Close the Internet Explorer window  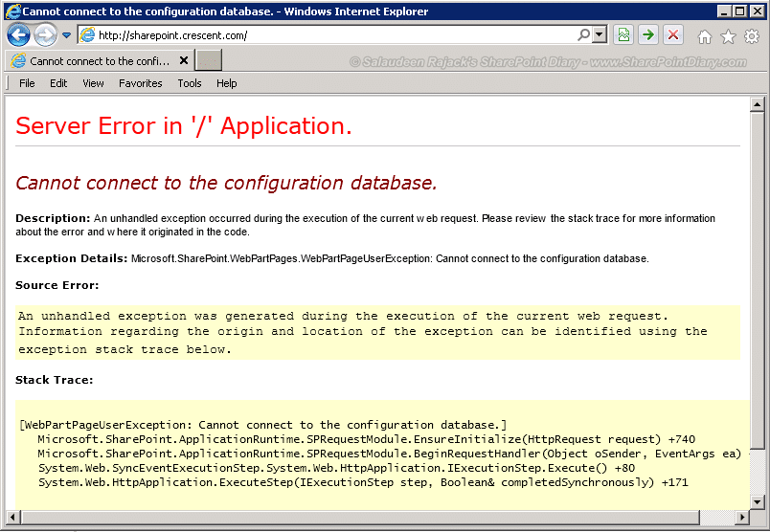tap(757, 11)
